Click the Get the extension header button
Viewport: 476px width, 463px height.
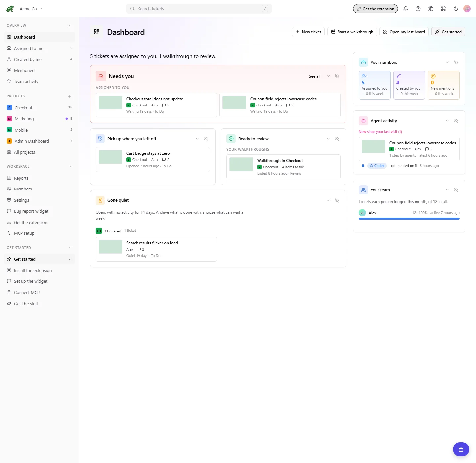pos(376,9)
